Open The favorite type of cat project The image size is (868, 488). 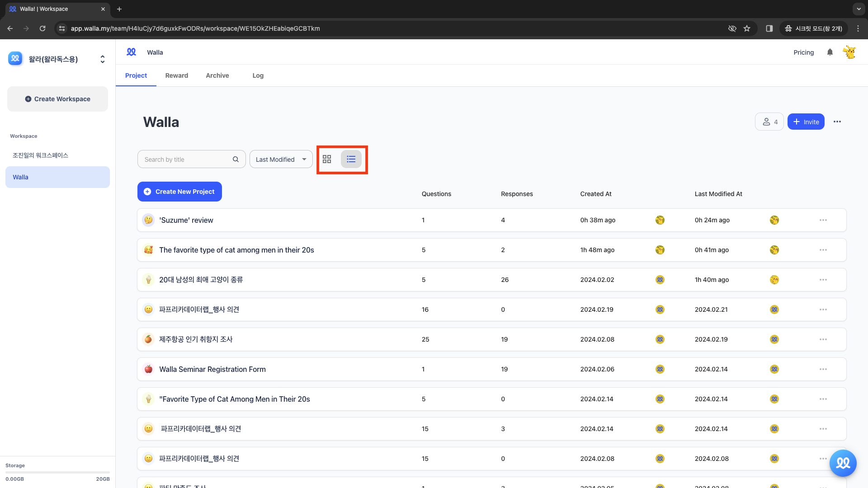point(491,250)
